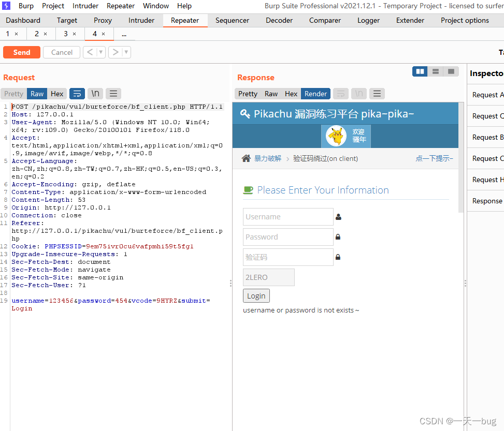Click the Pikachu key logo icon
Screen dimensions: 504x431
[x=245, y=114]
